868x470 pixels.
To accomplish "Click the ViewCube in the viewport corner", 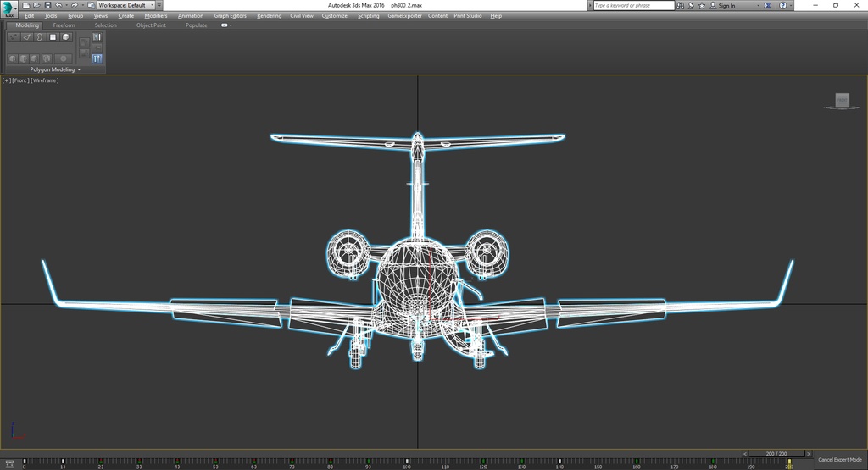I will (x=842, y=101).
